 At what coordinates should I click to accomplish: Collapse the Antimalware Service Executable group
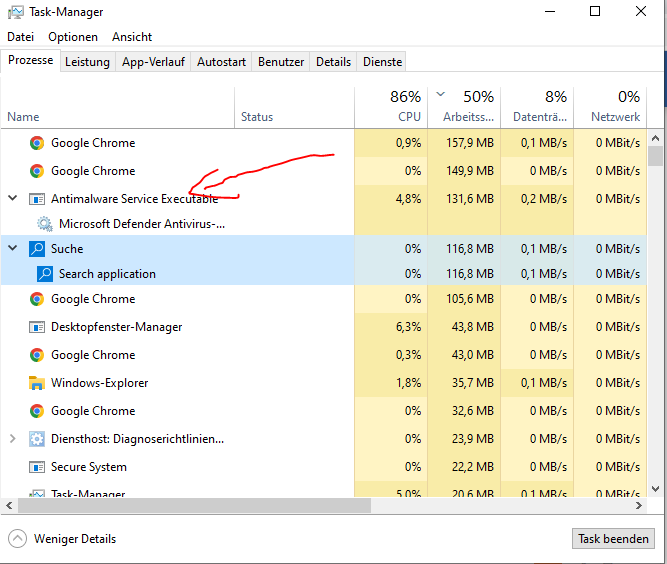click(x=13, y=198)
